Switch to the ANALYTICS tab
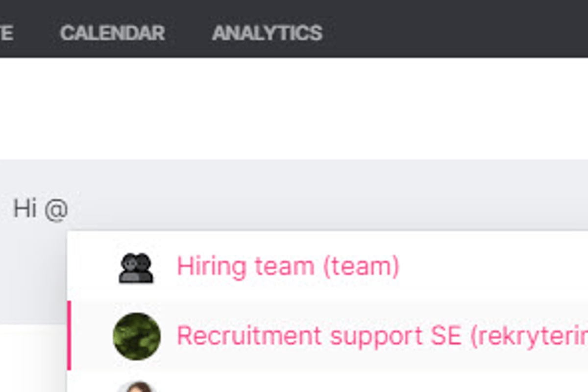The image size is (588, 392). [267, 33]
